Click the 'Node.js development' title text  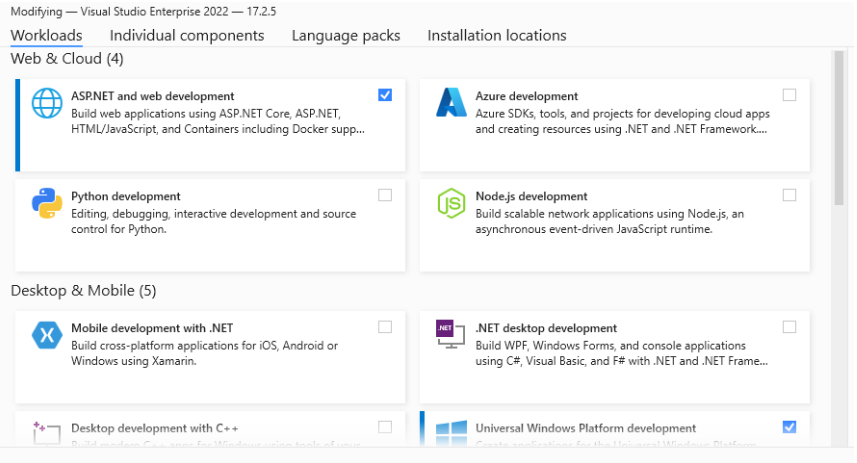click(531, 196)
